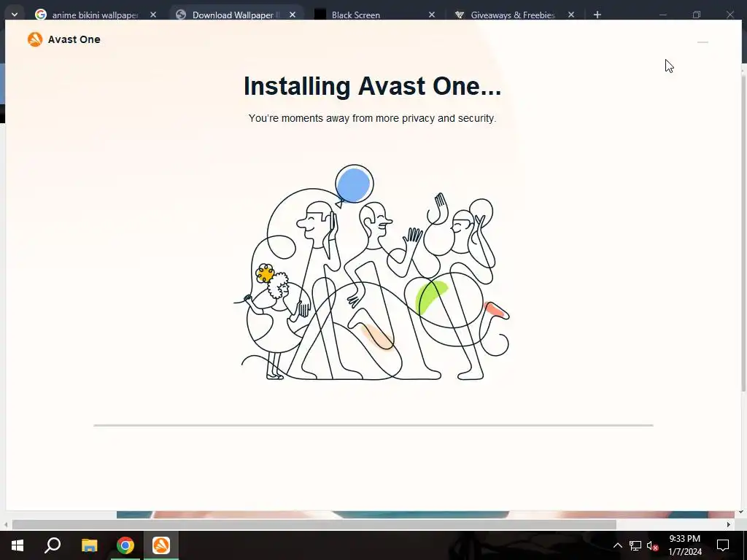Click the right arrow of horizontal scrollbar
This screenshot has width=747, height=560.
pos(729,525)
